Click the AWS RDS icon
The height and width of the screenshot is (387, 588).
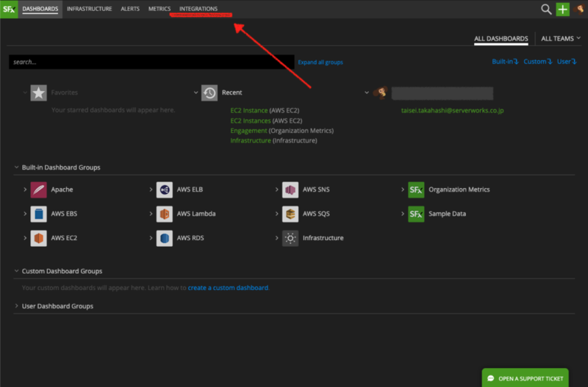164,238
